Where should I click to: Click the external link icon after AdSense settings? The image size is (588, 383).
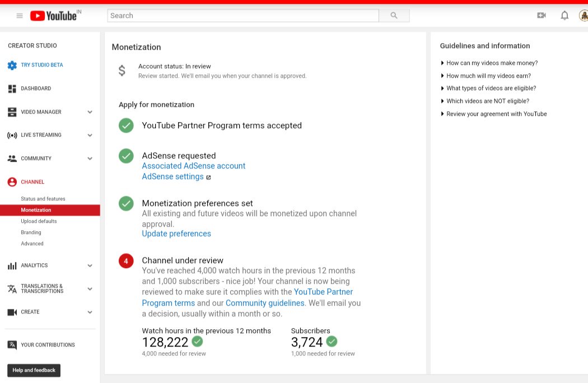point(208,178)
